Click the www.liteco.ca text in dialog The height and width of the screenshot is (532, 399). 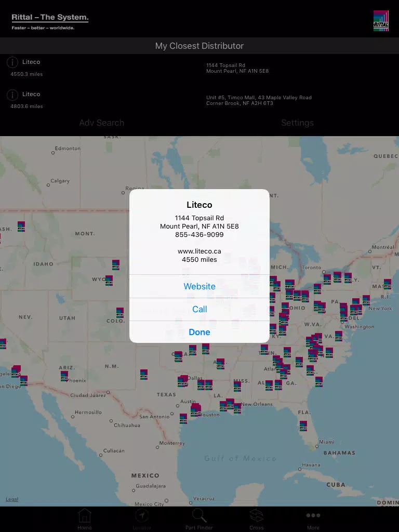point(199,251)
